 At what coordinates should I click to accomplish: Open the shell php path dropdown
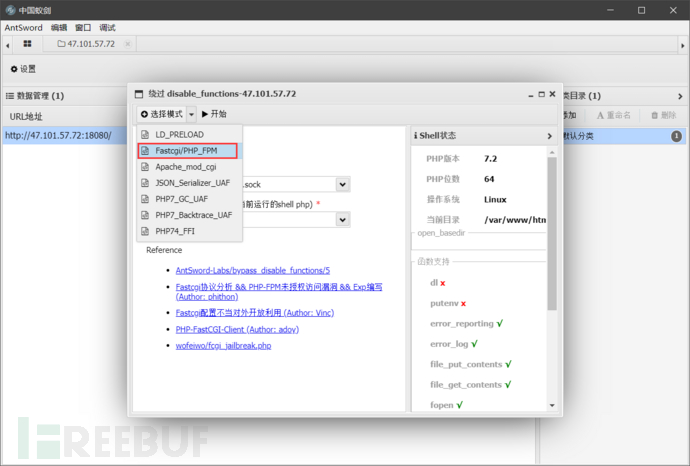pos(342,219)
